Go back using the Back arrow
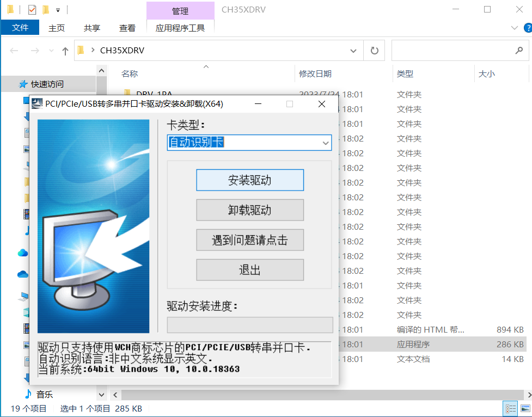Viewport: 532px width, 417px height. 14,51
